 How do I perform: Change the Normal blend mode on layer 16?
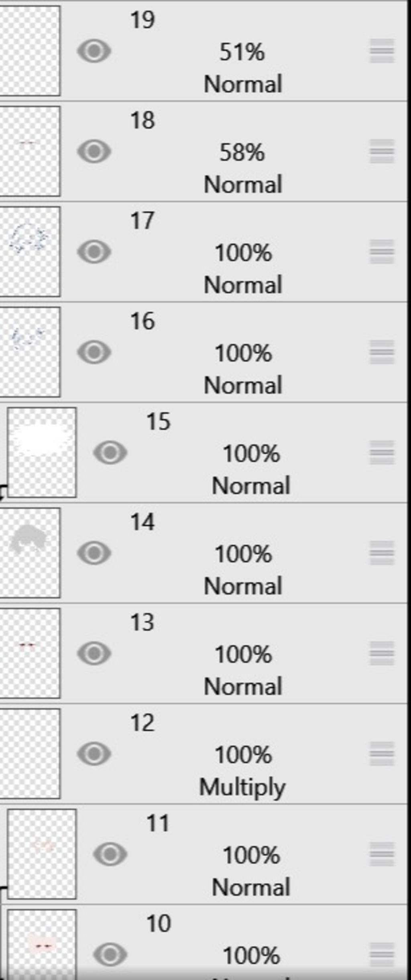tap(243, 385)
